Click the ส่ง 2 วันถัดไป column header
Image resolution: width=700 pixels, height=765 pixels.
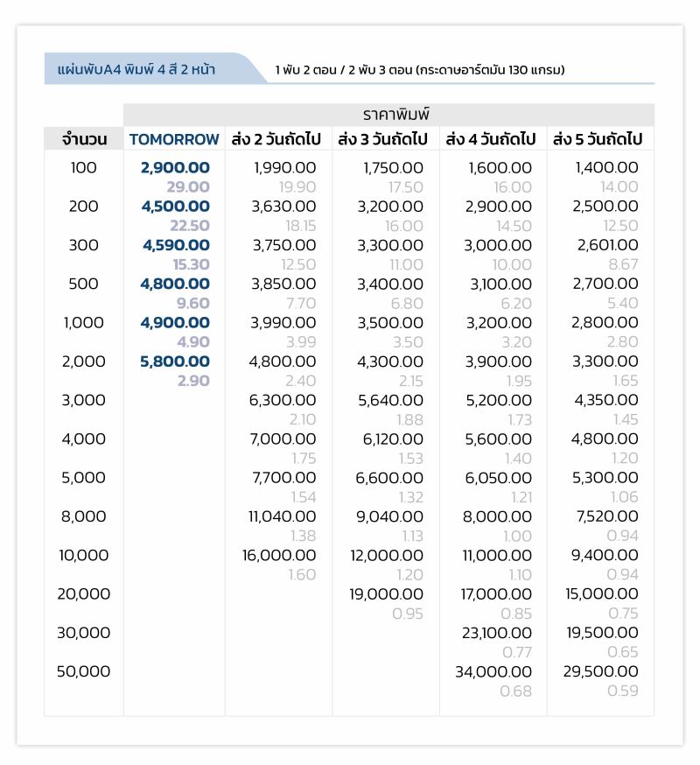click(x=276, y=139)
